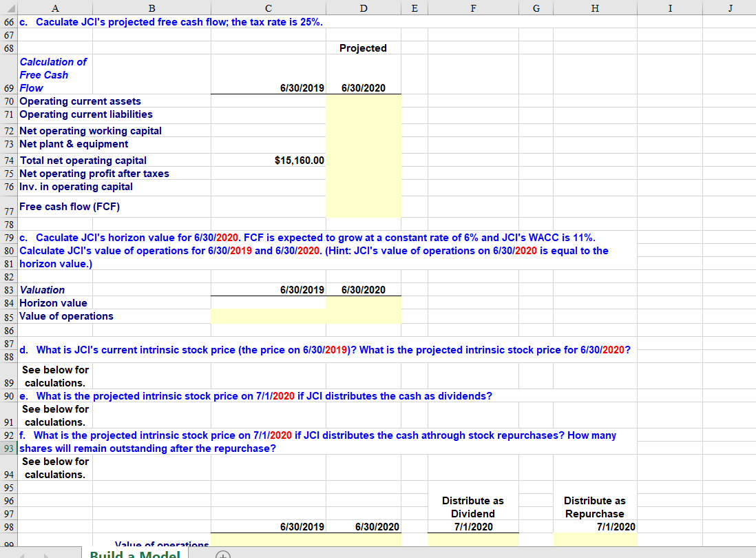Image resolution: width=756 pixels, height=558 pixels.
Task: Select 'Net operating profit after taxes' label
Action: (94, 174)
